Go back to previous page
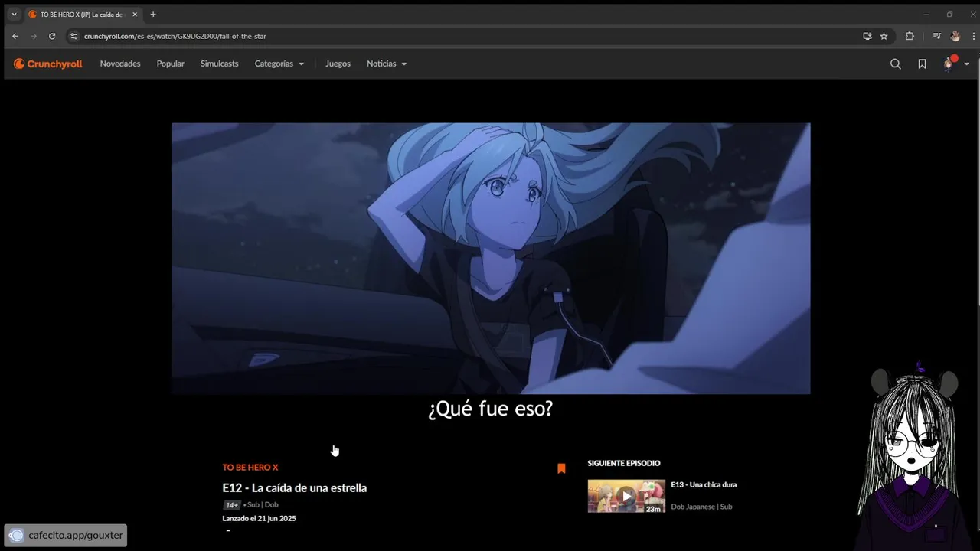The height and width of the screenshot is (551, 980). click(15, 36)
